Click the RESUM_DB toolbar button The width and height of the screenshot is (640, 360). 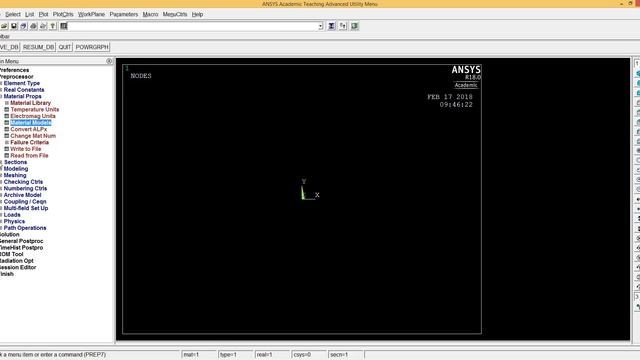[x=38, y=47]
